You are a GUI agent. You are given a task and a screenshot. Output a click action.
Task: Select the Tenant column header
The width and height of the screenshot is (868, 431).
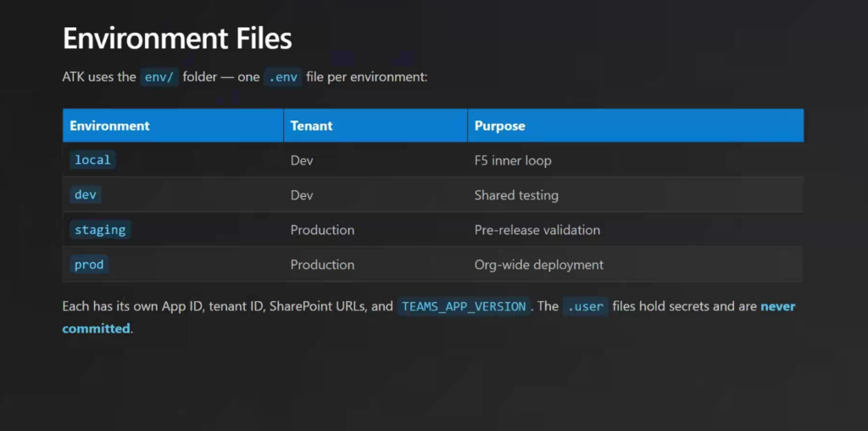(x=311, y=126)
